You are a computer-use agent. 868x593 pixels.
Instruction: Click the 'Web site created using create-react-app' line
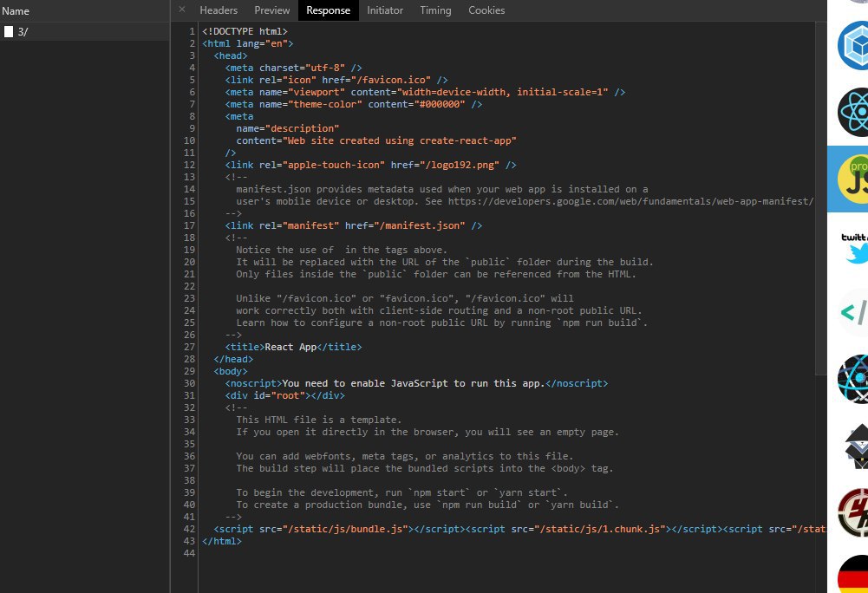pyautogui.click(x=376, y=140)
